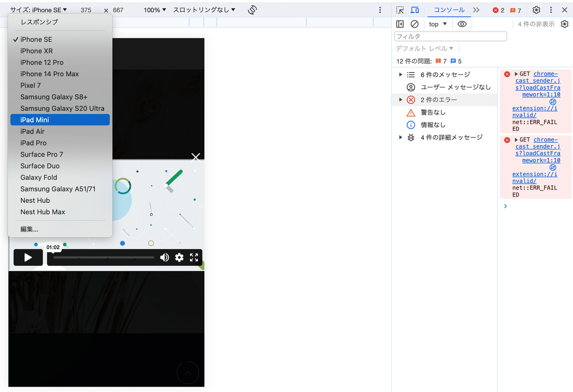Open the top context dropdown
Viewport: 573px width, 392px height.
point(438,24)
